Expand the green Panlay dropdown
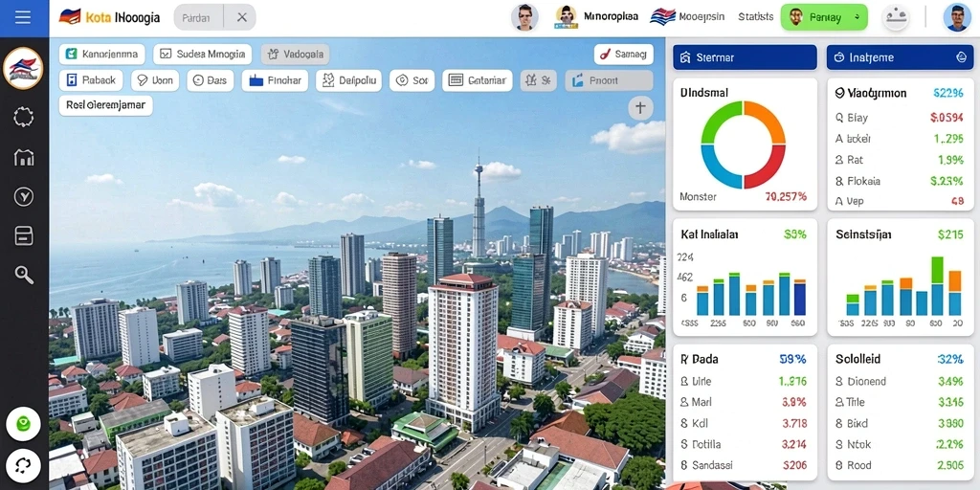Screen dimensions: 980x490 (x=824, y=17)
